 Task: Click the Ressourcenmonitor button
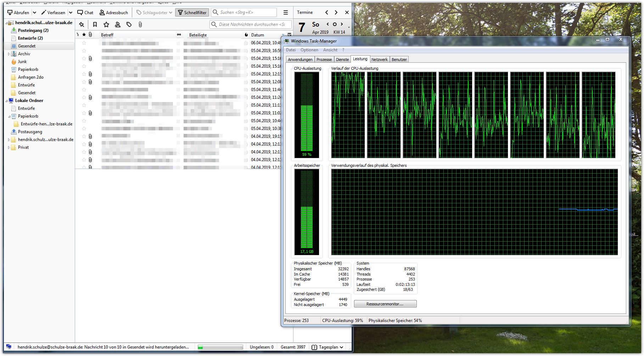pos(385,304)
